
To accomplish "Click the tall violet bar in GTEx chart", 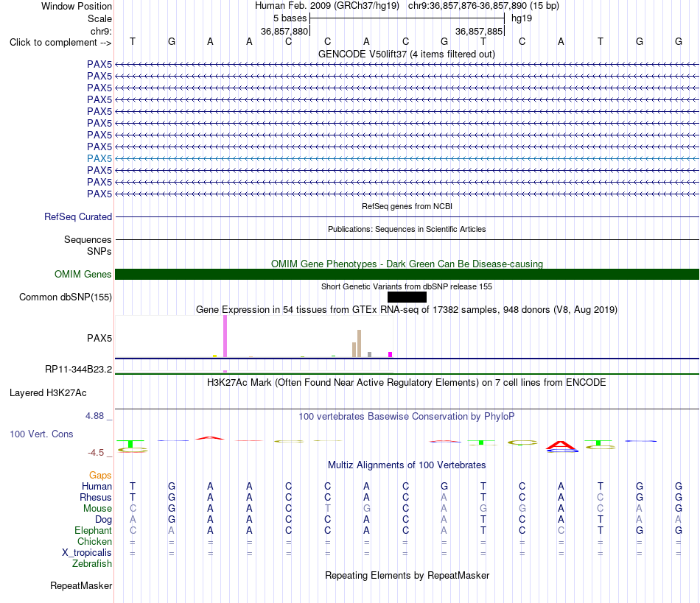I will pos(225,336).
